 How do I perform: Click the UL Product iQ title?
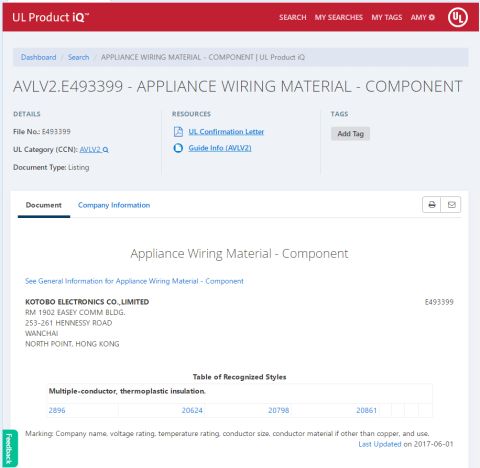51,17
